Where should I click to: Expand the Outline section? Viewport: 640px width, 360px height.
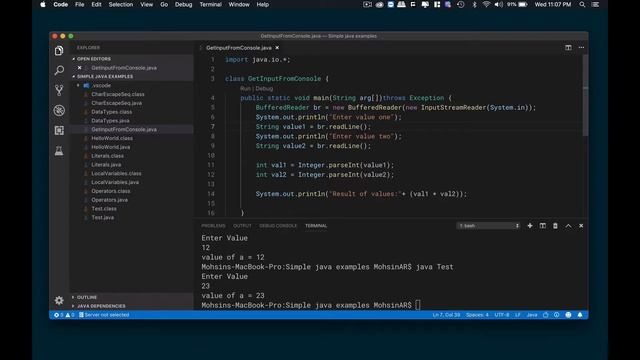coord(87,297)
